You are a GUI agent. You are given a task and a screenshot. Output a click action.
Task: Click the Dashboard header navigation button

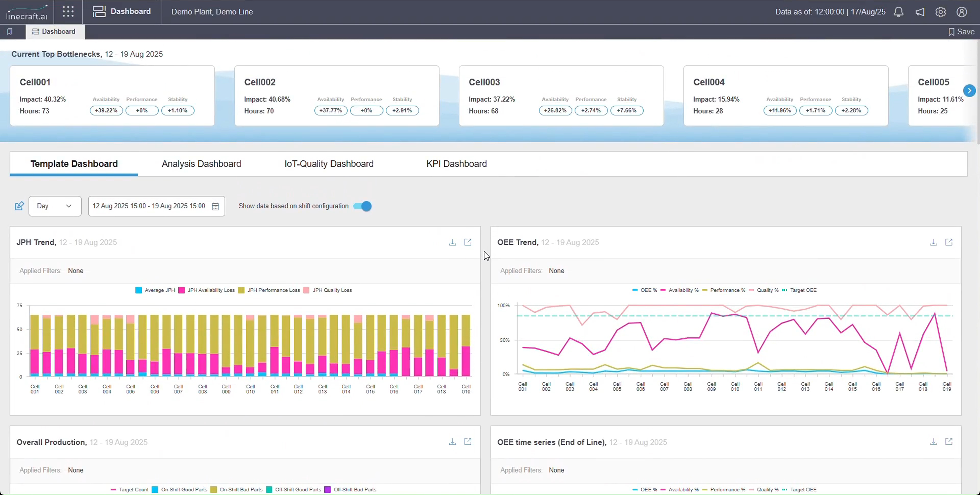[122, 11]
